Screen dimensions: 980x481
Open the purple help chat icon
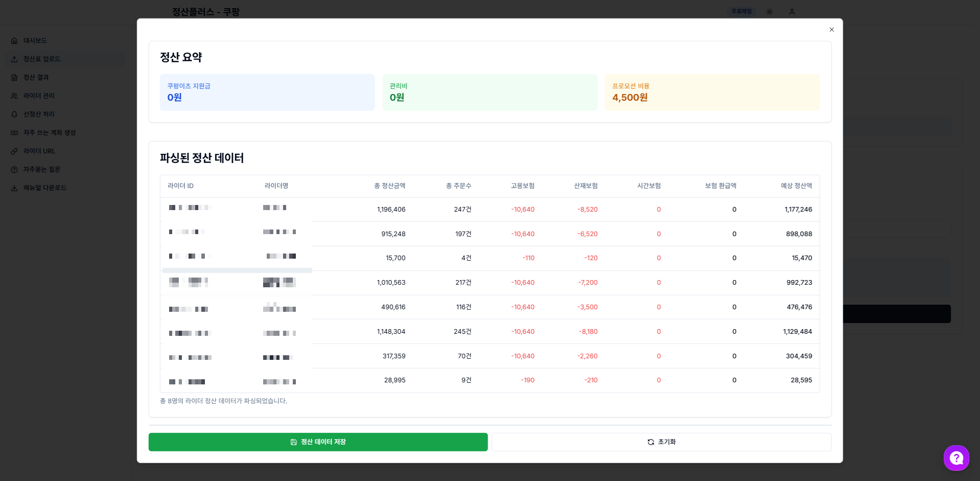956,458
